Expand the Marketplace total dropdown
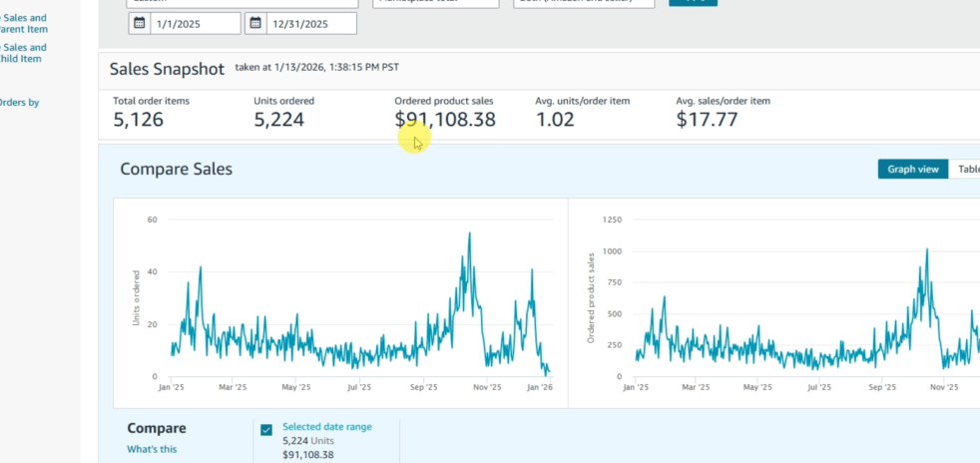 (436, 2)
